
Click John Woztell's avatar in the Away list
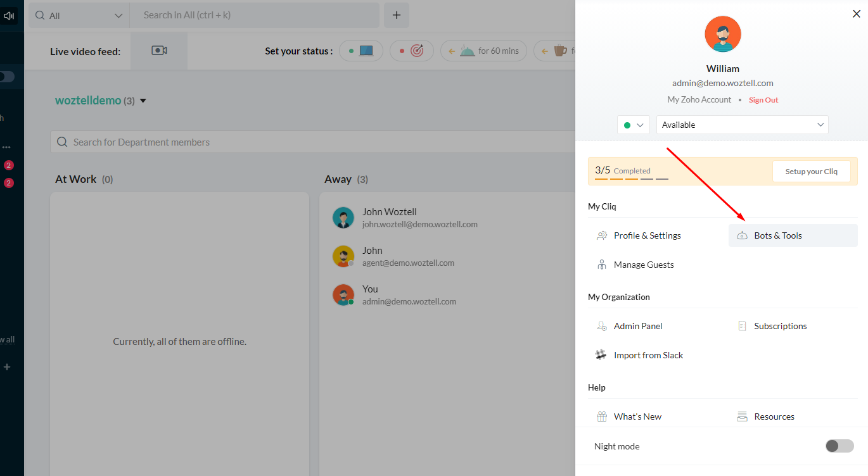point(343,218)
